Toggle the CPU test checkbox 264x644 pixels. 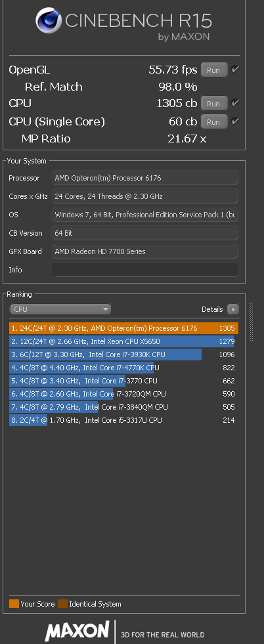coord(235,102)
